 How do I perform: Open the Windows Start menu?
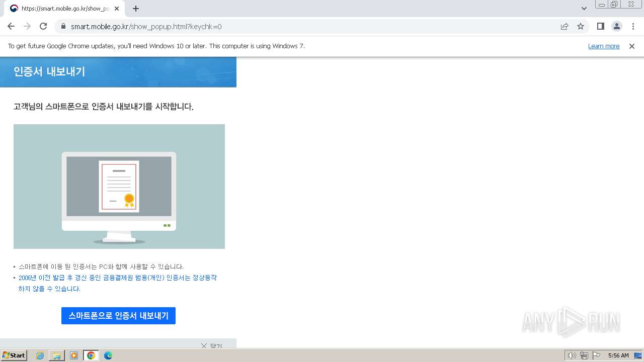tap(14, 355)
